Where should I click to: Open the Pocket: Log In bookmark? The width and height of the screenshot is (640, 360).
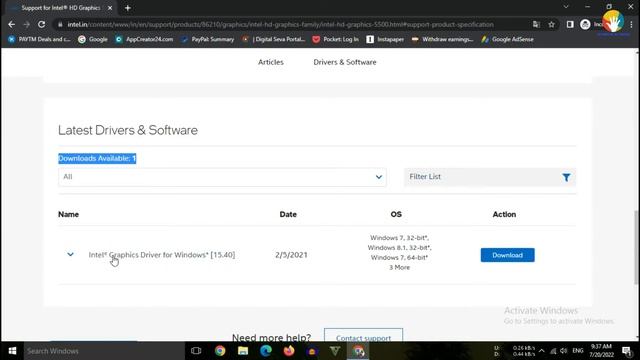click(336, 39)
